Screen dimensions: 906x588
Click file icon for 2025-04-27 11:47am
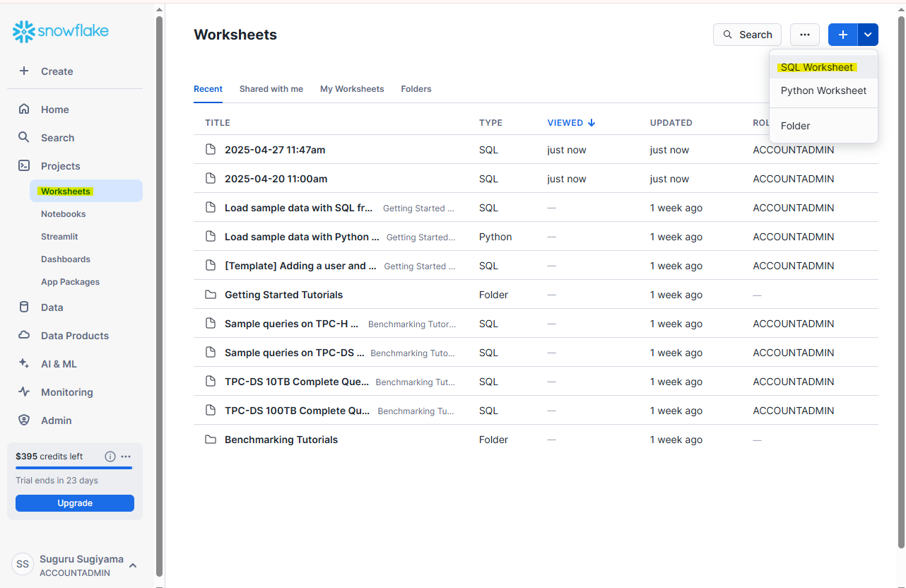point(211,149)
